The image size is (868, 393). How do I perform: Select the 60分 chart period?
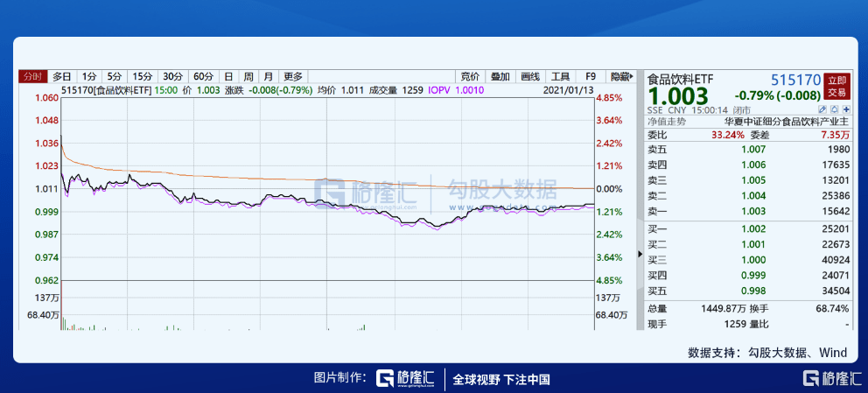[203, 76]
